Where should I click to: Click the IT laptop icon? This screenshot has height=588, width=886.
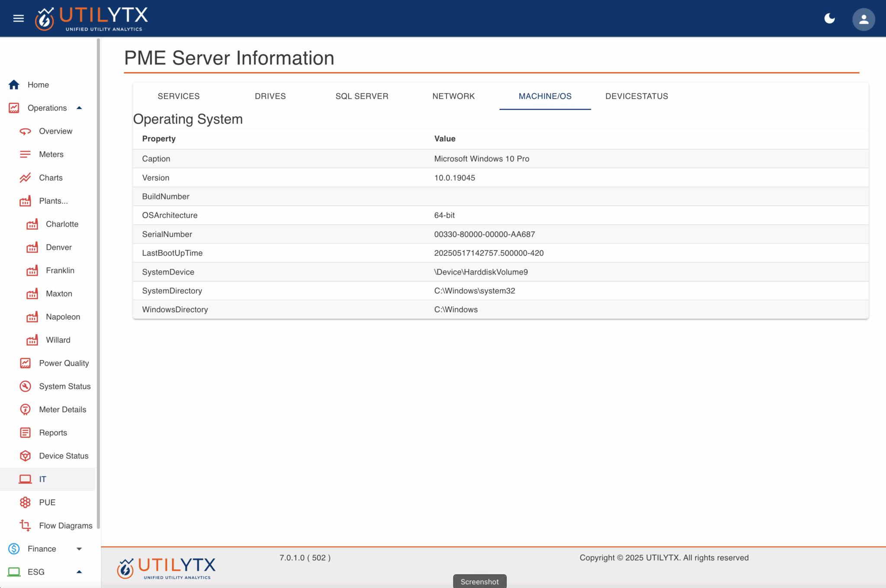click(25, 479)
